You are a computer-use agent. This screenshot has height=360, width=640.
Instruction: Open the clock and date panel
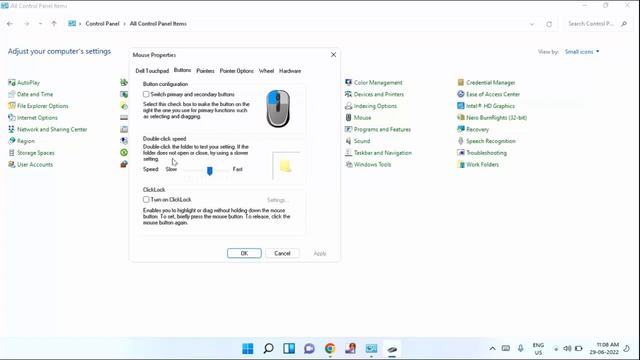coord(604,349)
